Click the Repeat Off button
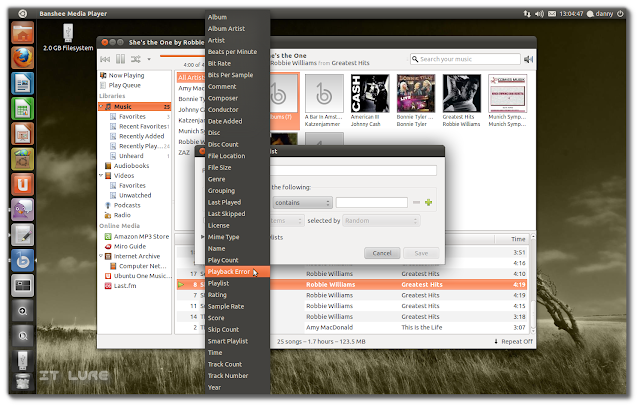 click(x=513, y=342)
